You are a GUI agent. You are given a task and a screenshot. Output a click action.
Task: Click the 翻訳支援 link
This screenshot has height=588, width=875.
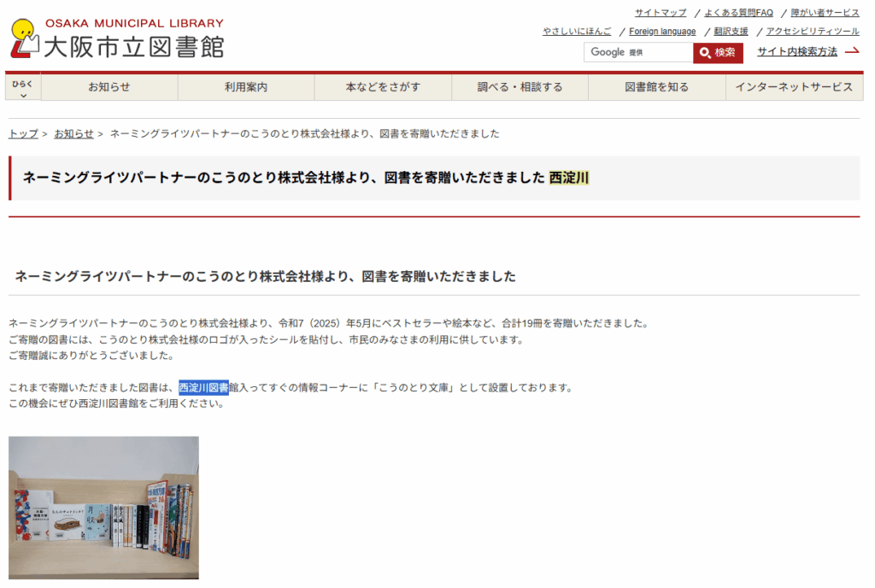point(731,32)
